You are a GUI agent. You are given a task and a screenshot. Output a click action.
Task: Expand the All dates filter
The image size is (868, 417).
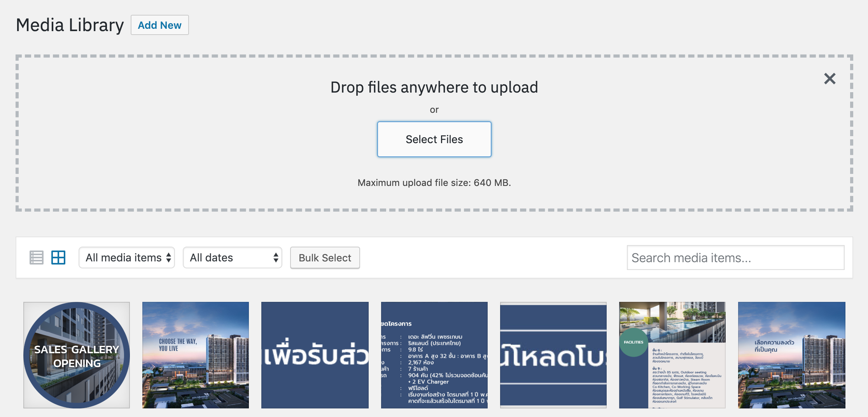233,258
